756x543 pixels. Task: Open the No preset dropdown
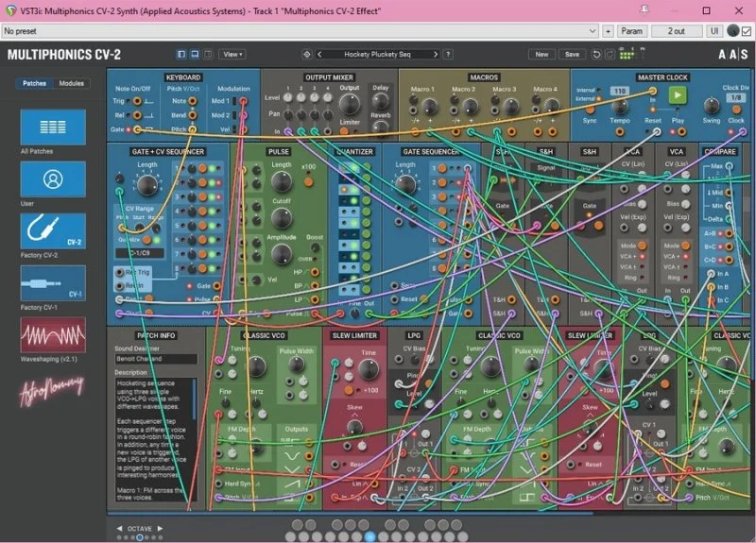(x=300, y=31)
